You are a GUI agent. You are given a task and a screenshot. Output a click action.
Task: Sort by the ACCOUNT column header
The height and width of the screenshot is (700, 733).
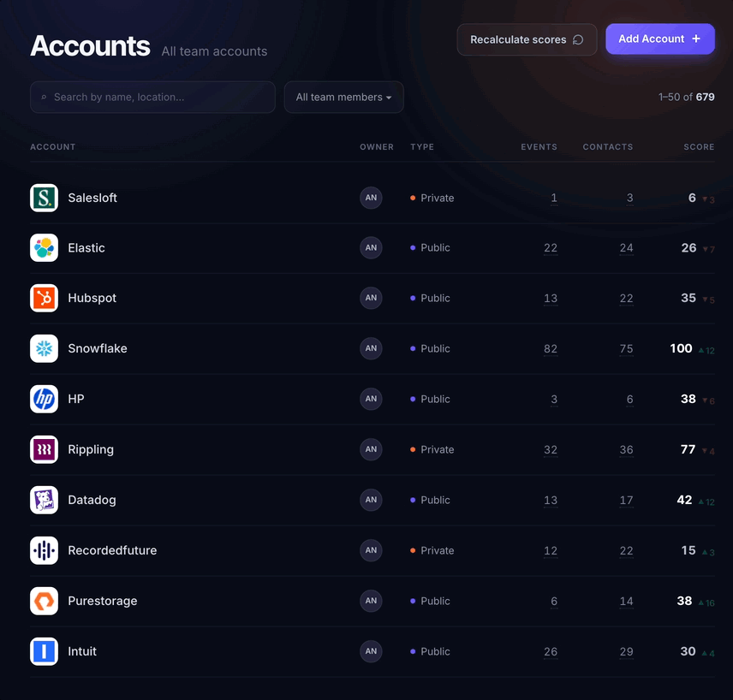(x=53, y=146)
